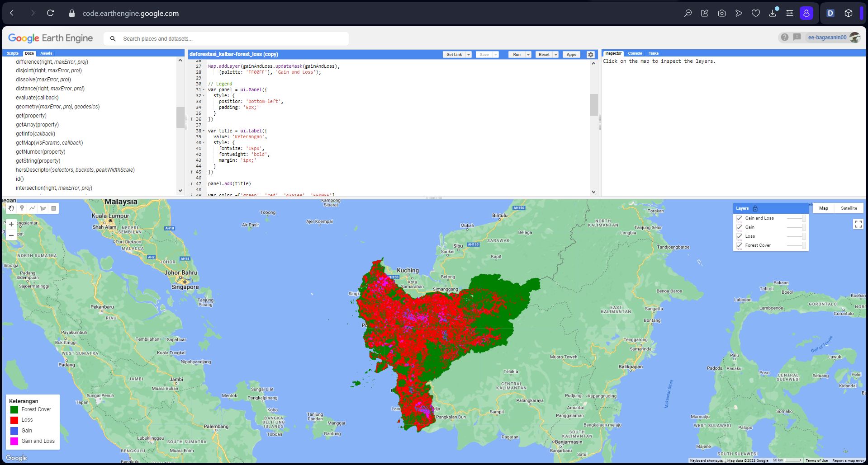Screen dimensions: 868x465
Task: Uncheck the Gain and Loss layer
Action: pos(740,218)
